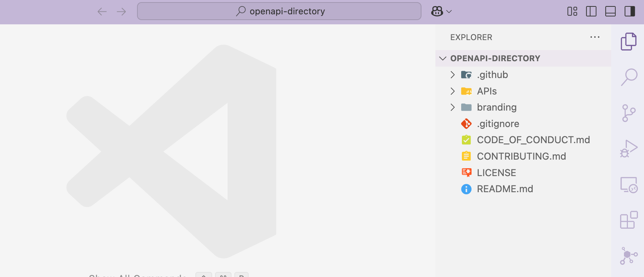Screen dimensions: 644x277
Task: Expand the branding folder chevron
Action: 453,107
